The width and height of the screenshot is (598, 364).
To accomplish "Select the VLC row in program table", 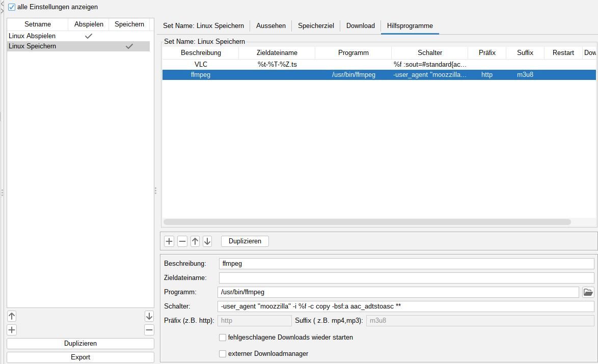I will pyautogui.click(x=201, y=65).
